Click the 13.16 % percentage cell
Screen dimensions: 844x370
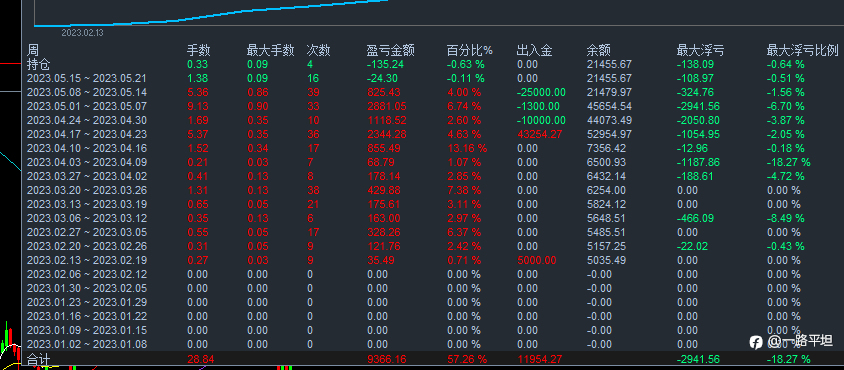tap(467, 148)
